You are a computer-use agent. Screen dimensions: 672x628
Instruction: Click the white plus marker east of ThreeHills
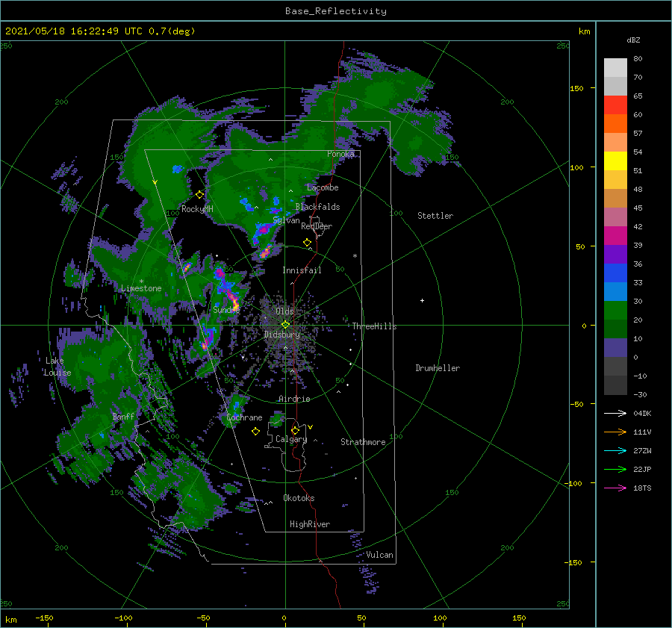422,300
